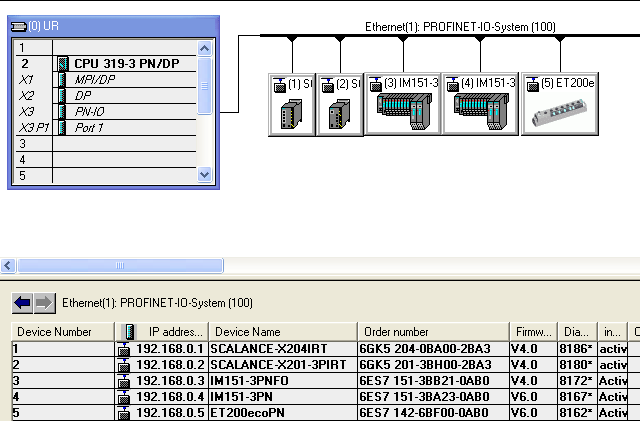The height and width of the screenshot is (421, 640).
Task: Click order number 6GK5 201-3BH00-2BA3
Action: 433,365
